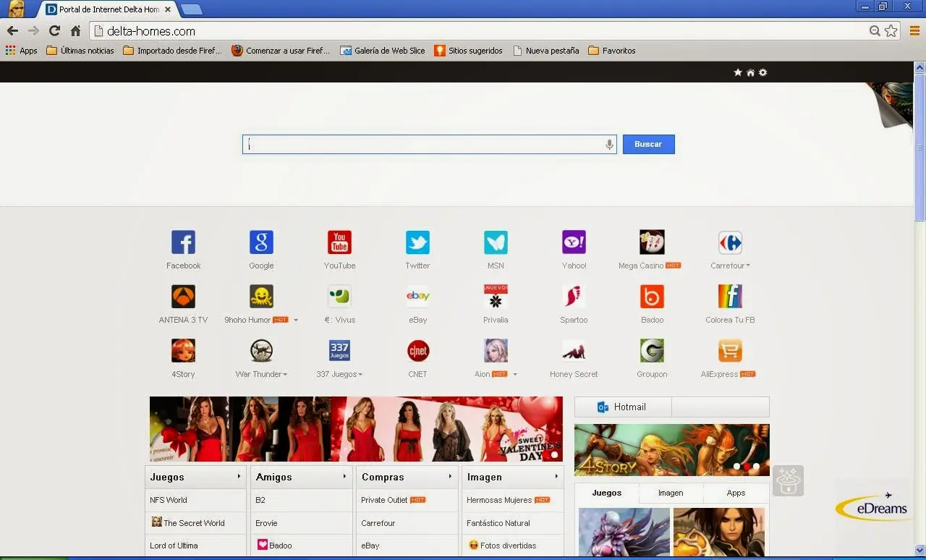
Task: Expand the Juegos category arrow
Action: pos(239,476)
